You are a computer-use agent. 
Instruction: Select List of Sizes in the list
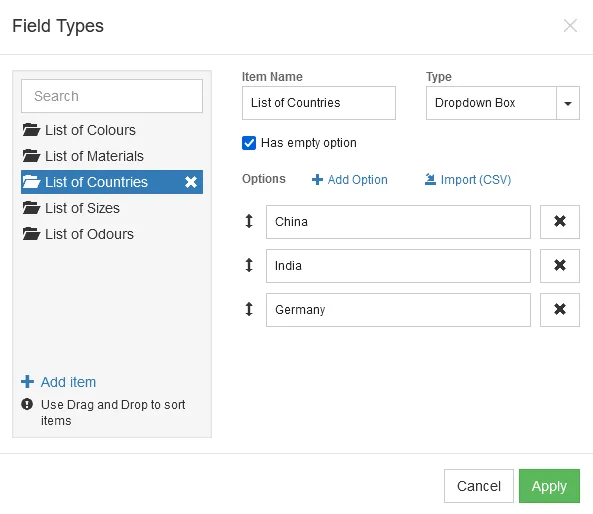coord(112,208)
